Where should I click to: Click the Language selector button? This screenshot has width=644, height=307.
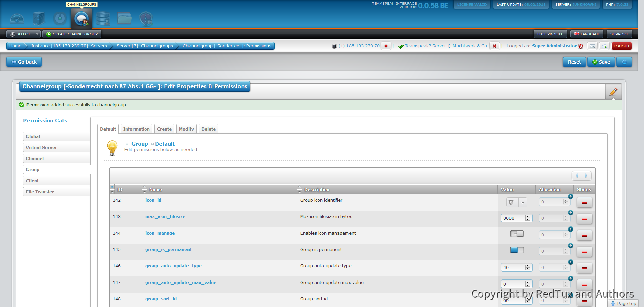coord(587,34)
